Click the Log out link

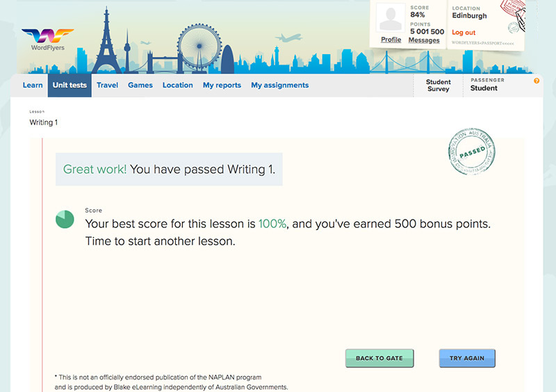[464, 33]
